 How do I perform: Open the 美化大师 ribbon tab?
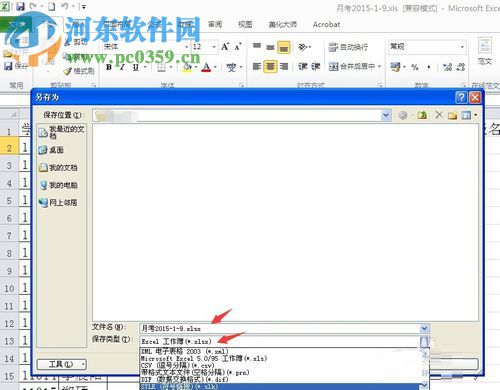click(x=283, y=24)
